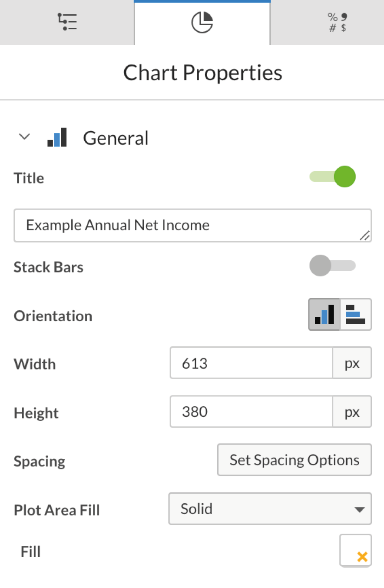Click the px unit beside Height
384x588 pixels.
(x=352, y=412)
